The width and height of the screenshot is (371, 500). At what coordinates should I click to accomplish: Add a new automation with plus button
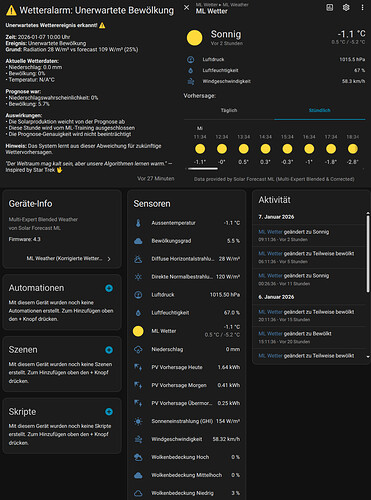(109, 288)
